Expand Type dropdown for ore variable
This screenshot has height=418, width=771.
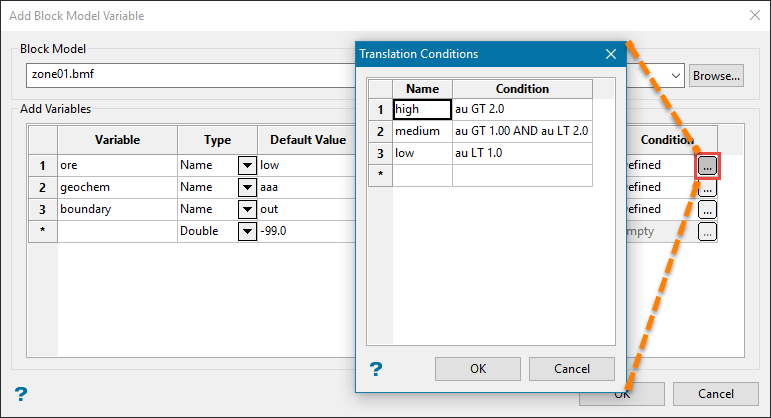(x=246, y=165)
